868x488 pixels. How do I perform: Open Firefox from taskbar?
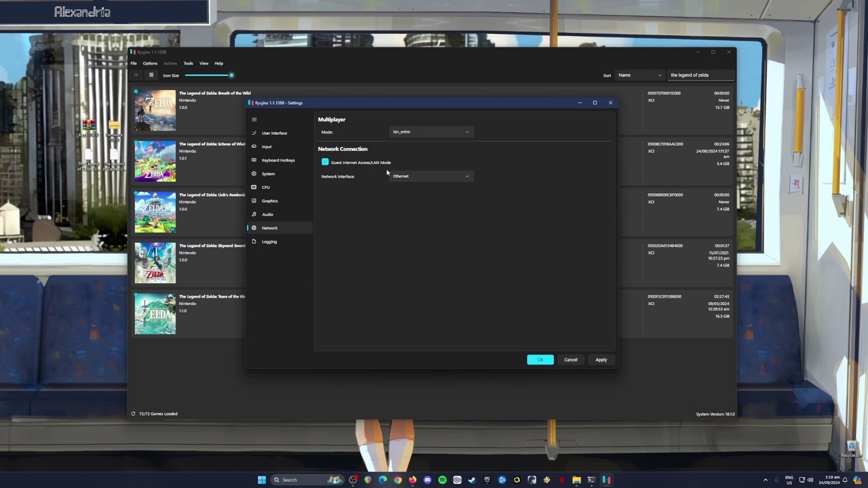(412, 480)
